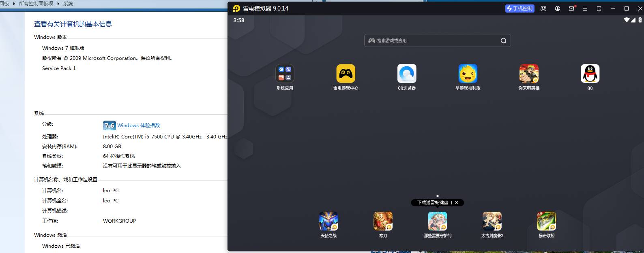Screen dimensions: 644x253
Task: Open the 太古封魔录2 game icon
Action: [492, 221]
